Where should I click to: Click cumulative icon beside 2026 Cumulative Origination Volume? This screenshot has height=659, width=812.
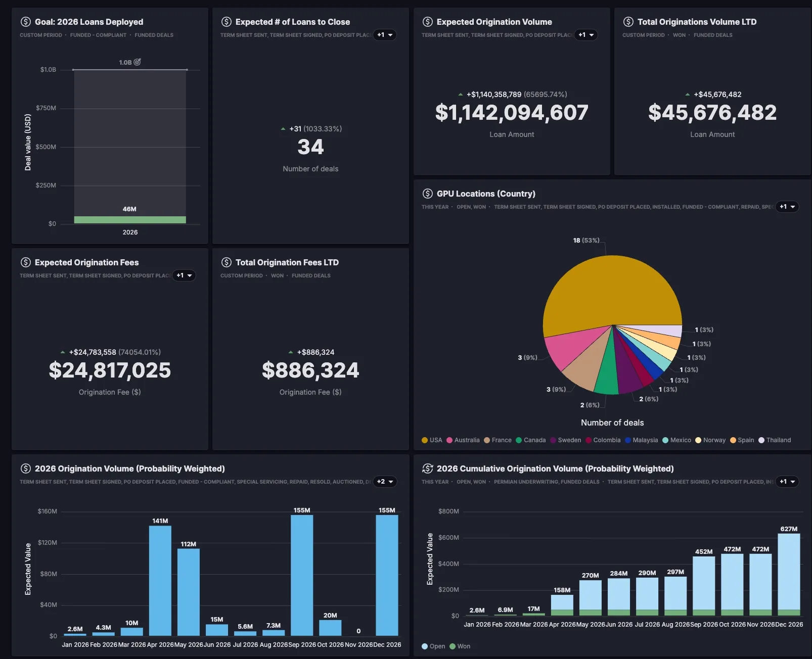(x=428, y=468)
